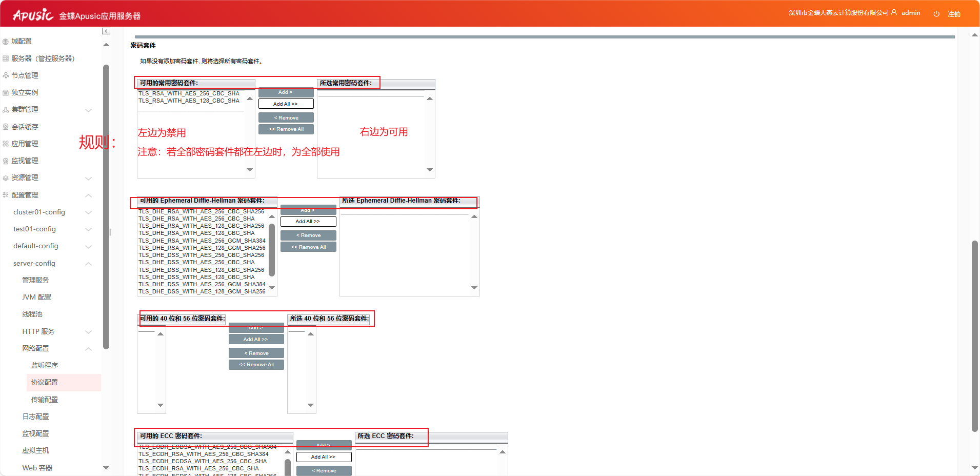
Task: Select TLS_DHE_RSA_WITH_AES_128_GCM_SHA256 entry
Action: click(x=202, y=248)
